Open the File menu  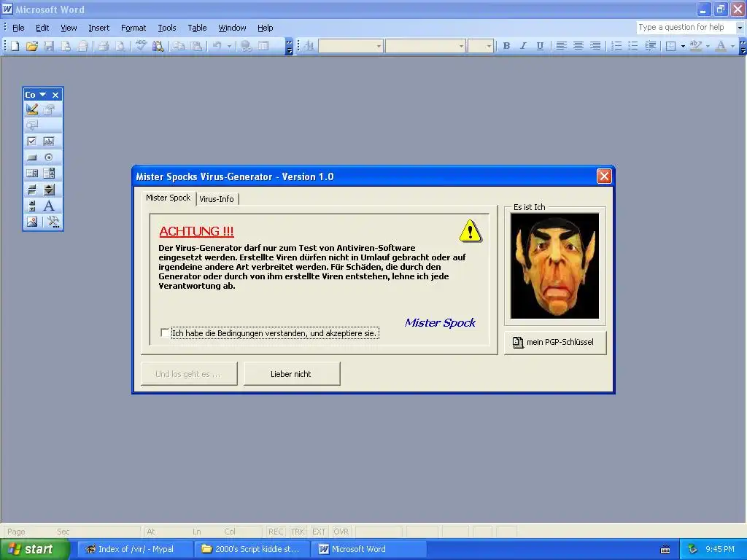18,28
